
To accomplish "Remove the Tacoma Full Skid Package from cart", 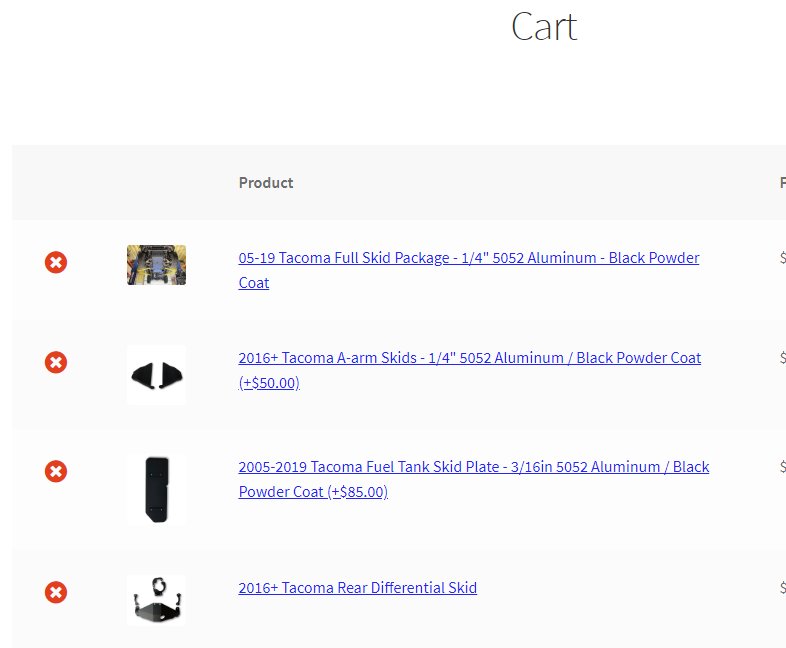I will click(x=56, y=262).
